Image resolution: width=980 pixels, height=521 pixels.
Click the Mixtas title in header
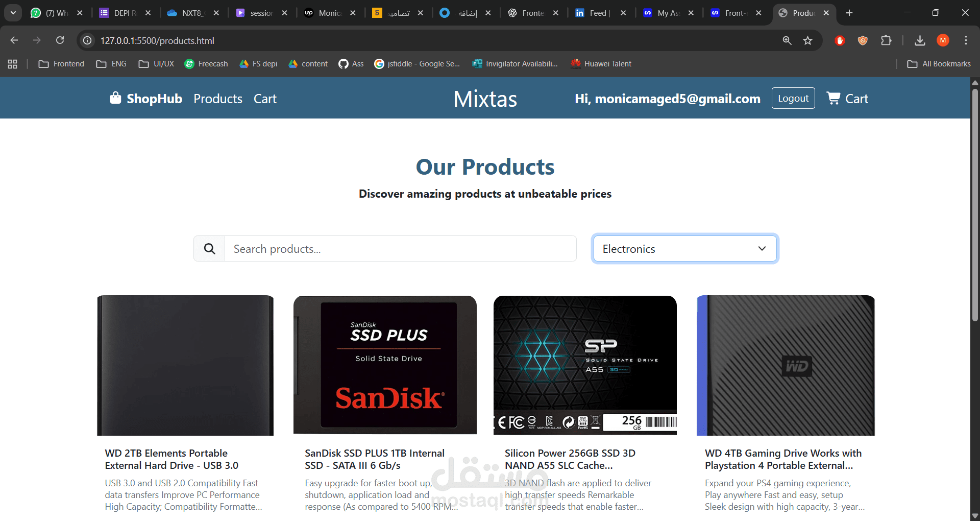485,99
